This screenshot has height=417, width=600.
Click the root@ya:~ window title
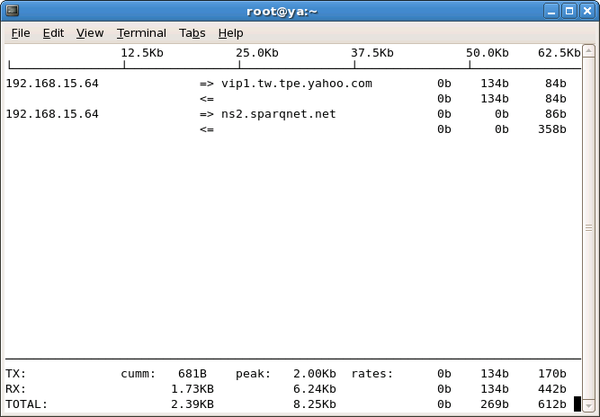(x=282, y=11)
